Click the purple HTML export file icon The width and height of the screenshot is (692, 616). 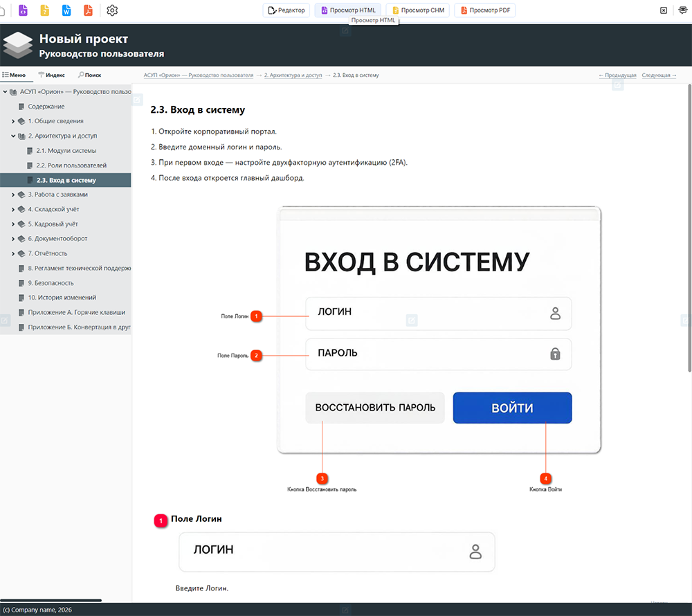click(x=23, y=10)
